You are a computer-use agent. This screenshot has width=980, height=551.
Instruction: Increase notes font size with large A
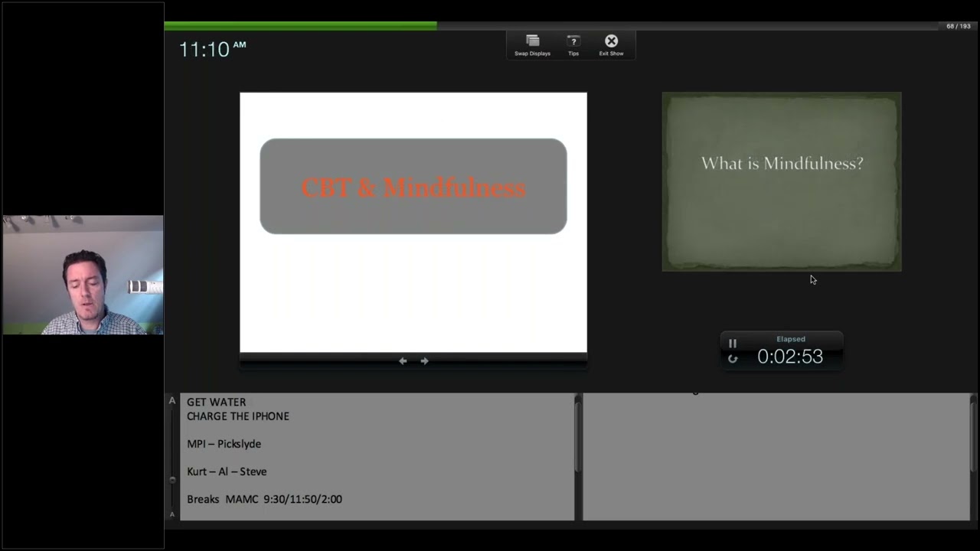[172, 400]
